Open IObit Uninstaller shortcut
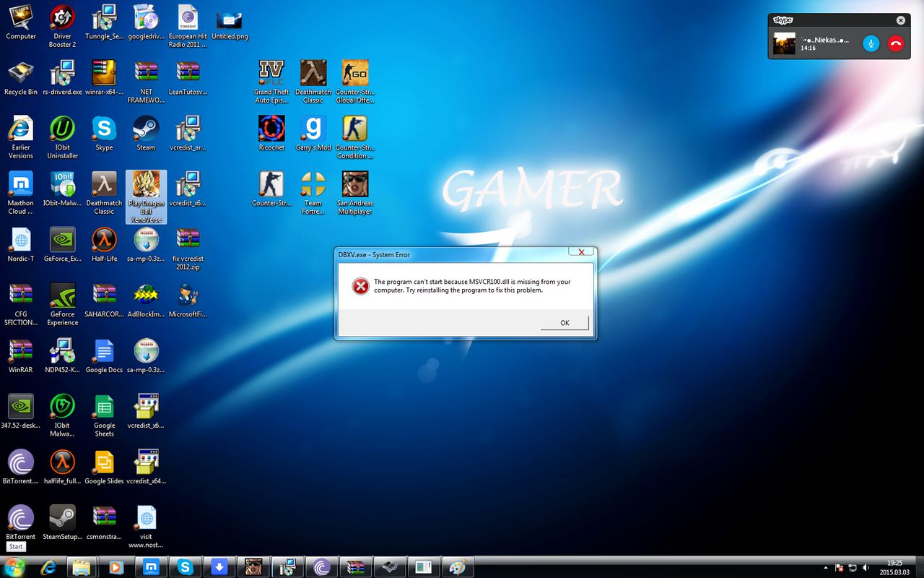Viewport: 924px width, 578px height. pos(62,137)
